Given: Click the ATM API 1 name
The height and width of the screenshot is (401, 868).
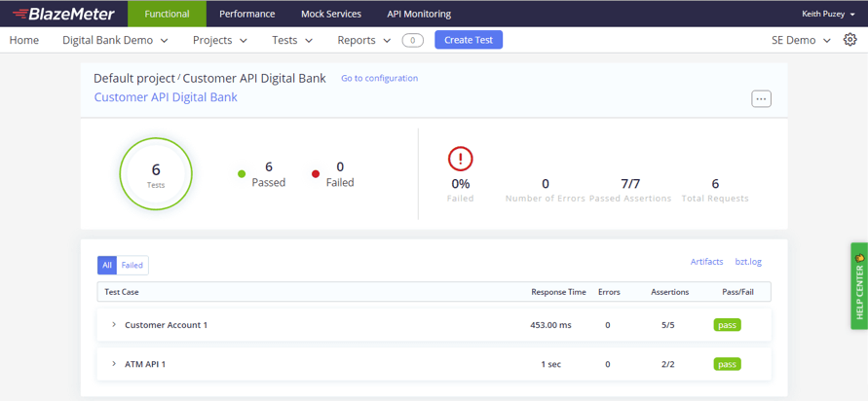Looking at the screenshot, I should pos(145,364).
